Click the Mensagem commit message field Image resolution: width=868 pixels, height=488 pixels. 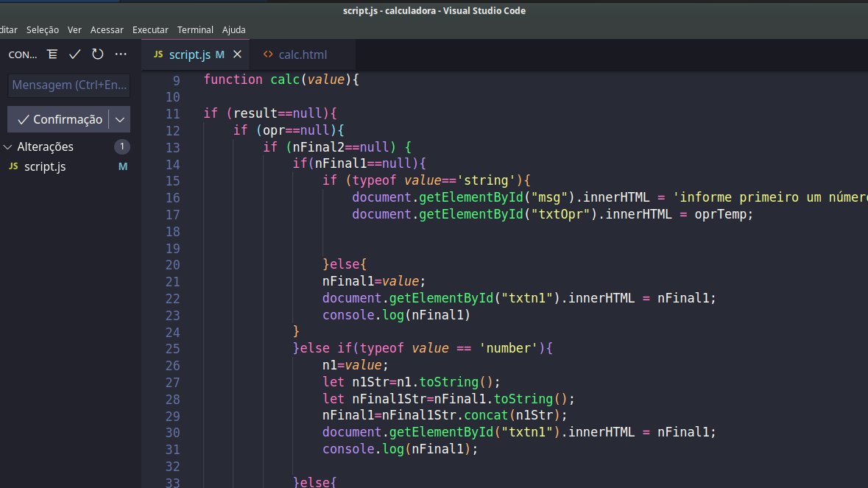68,85
